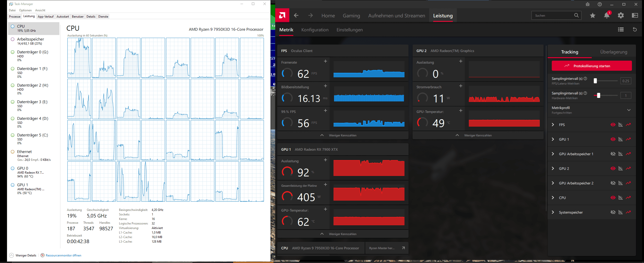Expand the CPU row chevron in Tracking
644x263 pixels.
[x=553, y=198]
